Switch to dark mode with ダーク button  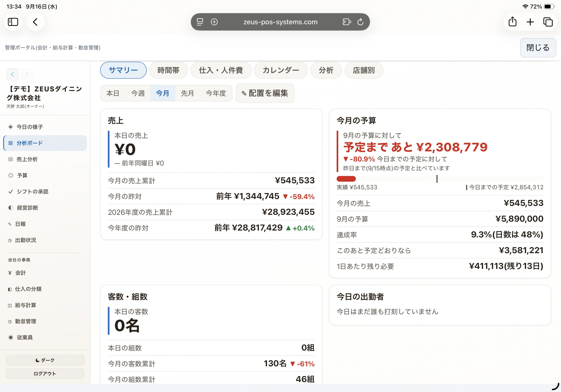pos(45,360)
